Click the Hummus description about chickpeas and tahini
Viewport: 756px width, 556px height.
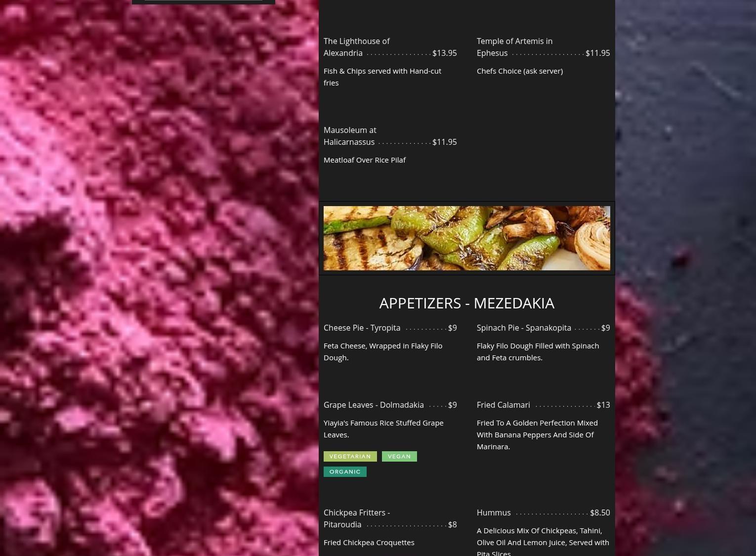[543, 541]
